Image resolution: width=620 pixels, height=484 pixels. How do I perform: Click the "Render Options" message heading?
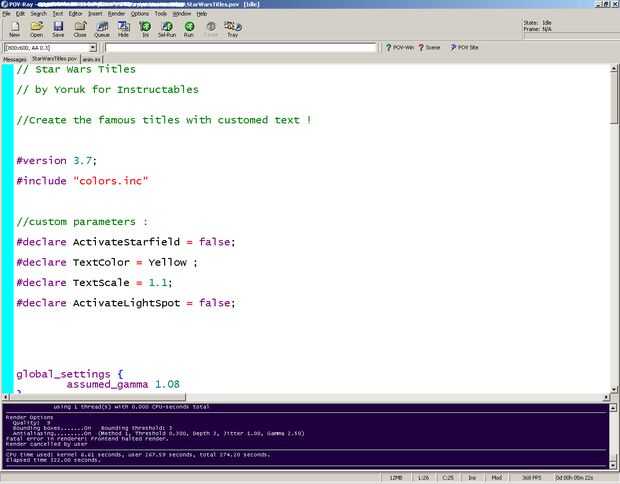coord(29,417)
